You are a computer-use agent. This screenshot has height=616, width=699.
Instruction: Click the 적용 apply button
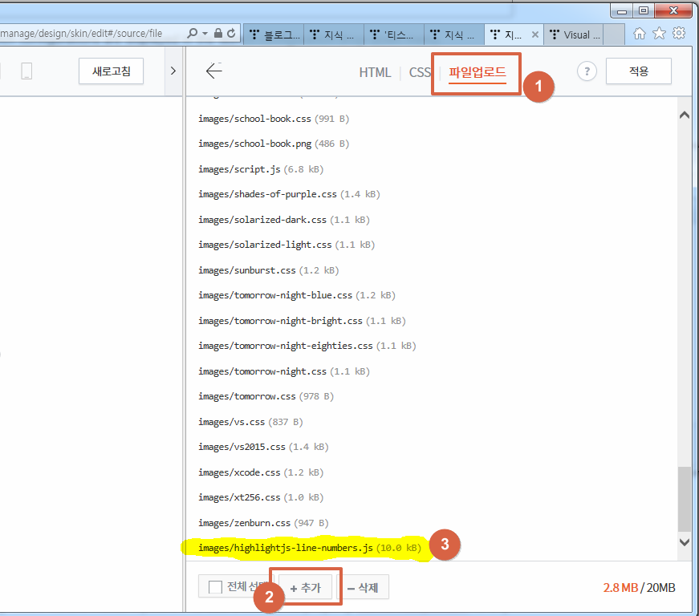coord(638,71)
